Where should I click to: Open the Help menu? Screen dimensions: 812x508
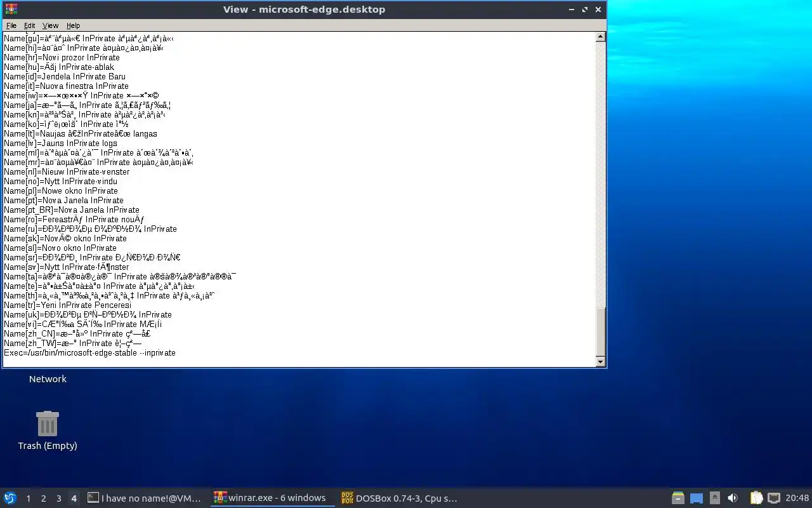pos(73,25)
